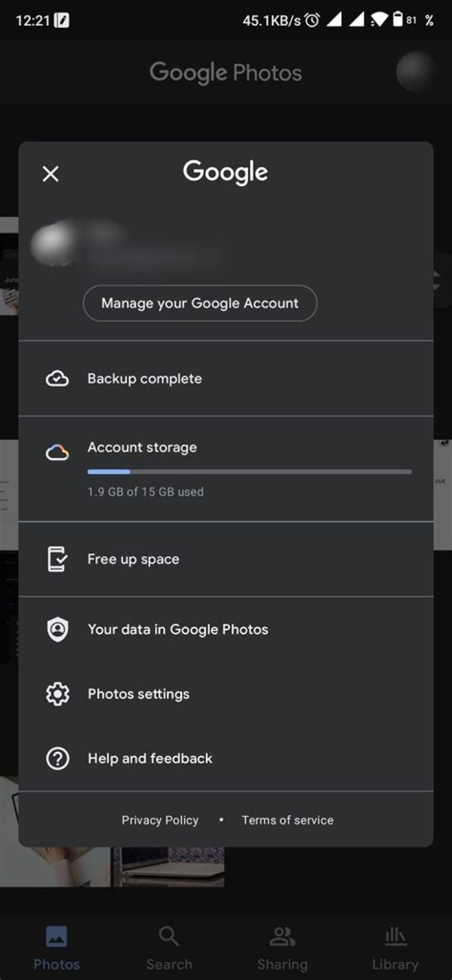This screenshot has height=980, width=452.
Task: Tap the alarm icon in status bar
Action: pyautogui.click(x=312, y=20)
